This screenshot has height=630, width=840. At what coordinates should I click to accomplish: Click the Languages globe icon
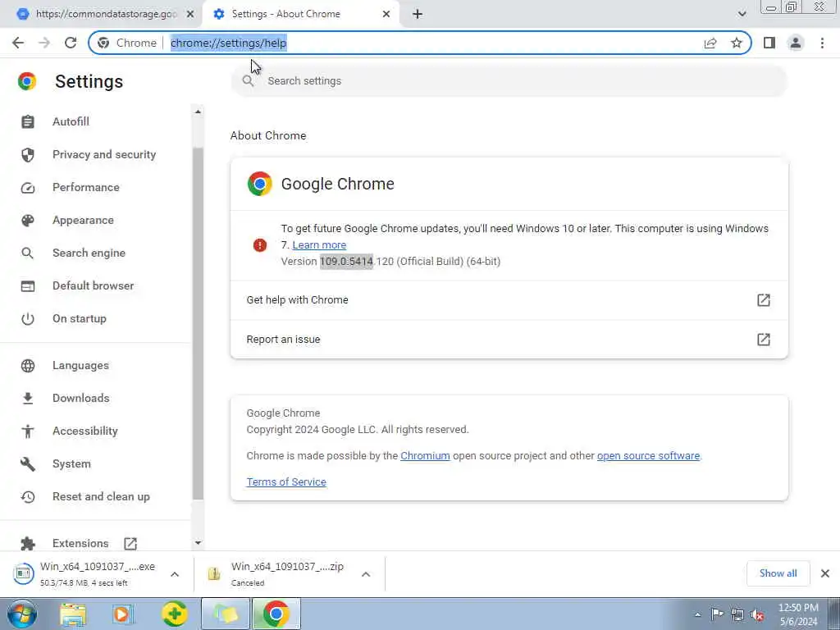[x=28, y=366]
